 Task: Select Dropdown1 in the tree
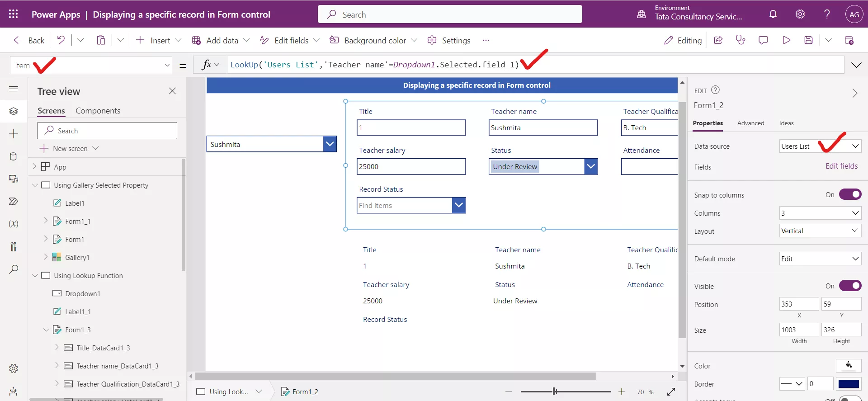click(83, 293)
